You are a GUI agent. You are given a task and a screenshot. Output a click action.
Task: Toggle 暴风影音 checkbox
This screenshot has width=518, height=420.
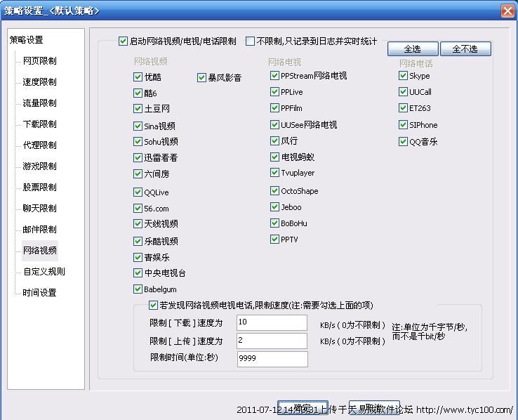[201, 78]
